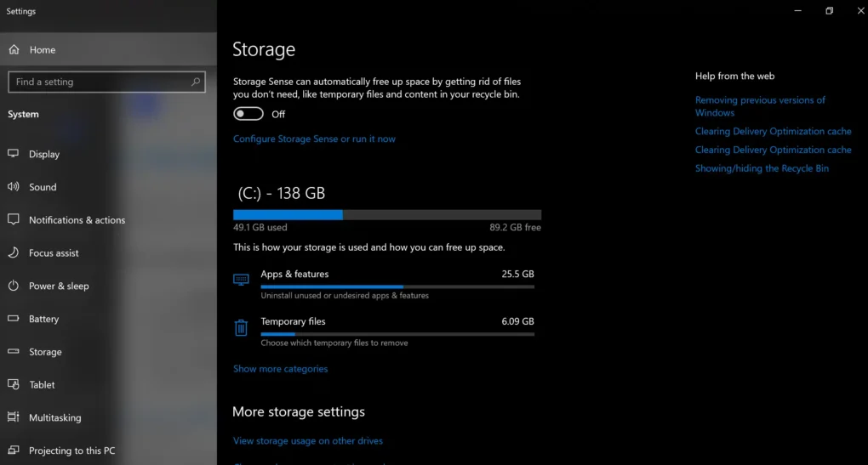Click the Sound speaker icon
This screenshot has width=868, height=465.
click(14, 187)
